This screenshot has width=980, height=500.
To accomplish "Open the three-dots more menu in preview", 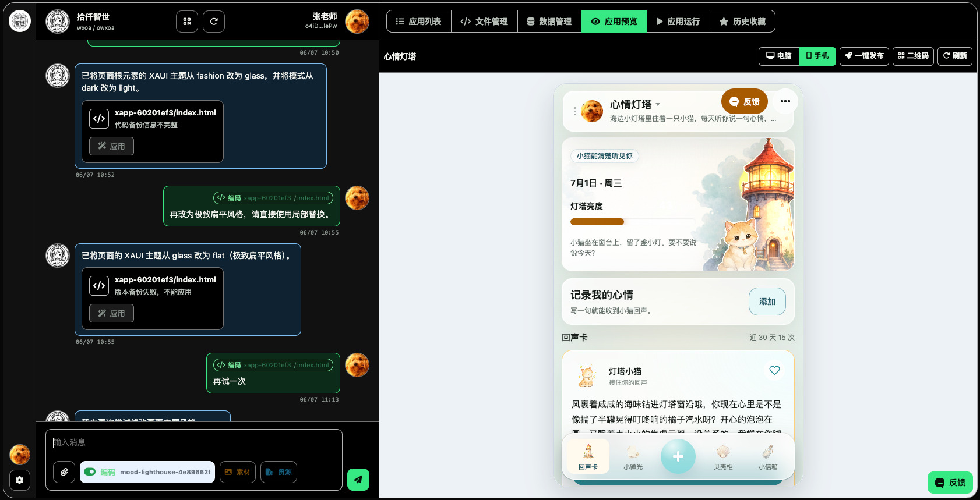I will click(785, 101).
